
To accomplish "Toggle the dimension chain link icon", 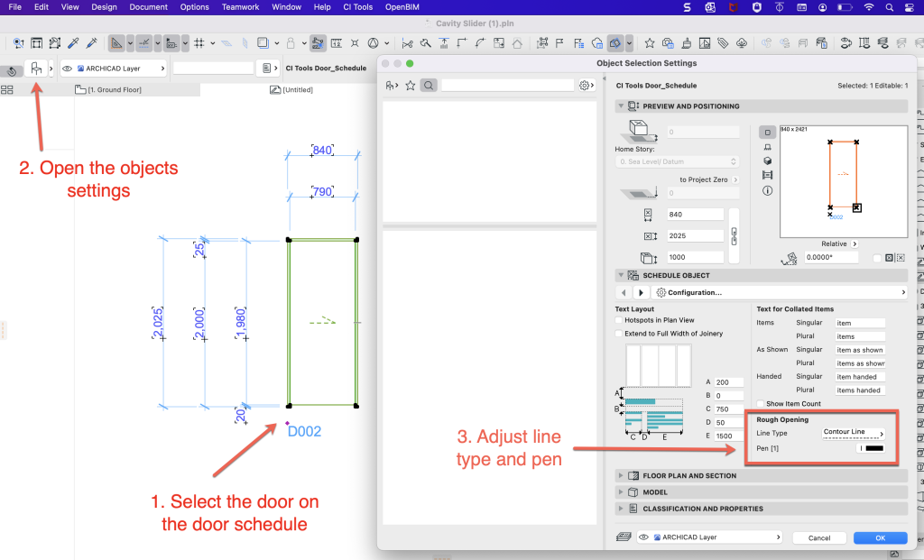I will 734,236.
